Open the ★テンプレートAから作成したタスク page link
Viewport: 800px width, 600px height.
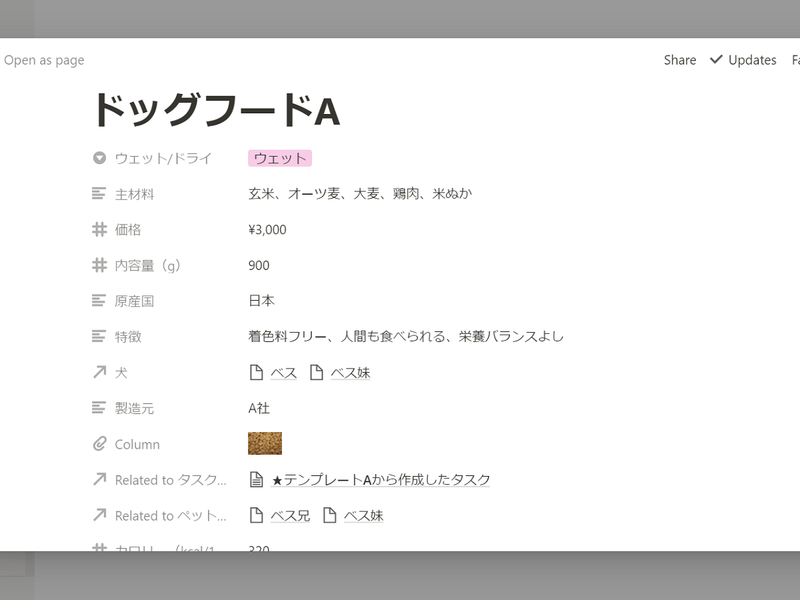[x=380, y=480]
